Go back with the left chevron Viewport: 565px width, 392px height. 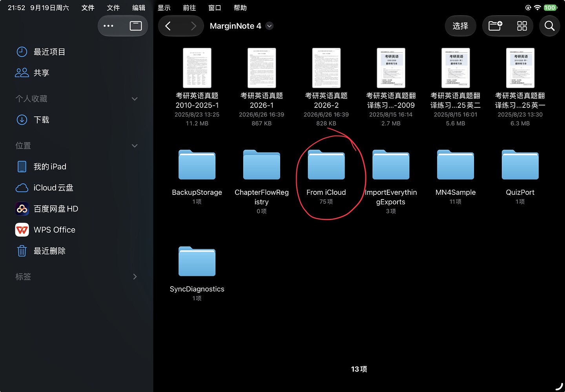click(x=168, y=26)
